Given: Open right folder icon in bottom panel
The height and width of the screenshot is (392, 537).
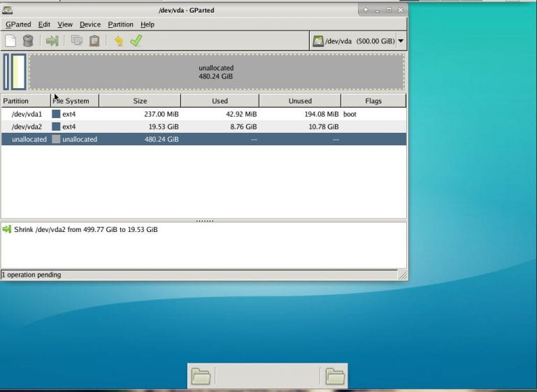Looking at the screenshot, I should click(335, 376).
